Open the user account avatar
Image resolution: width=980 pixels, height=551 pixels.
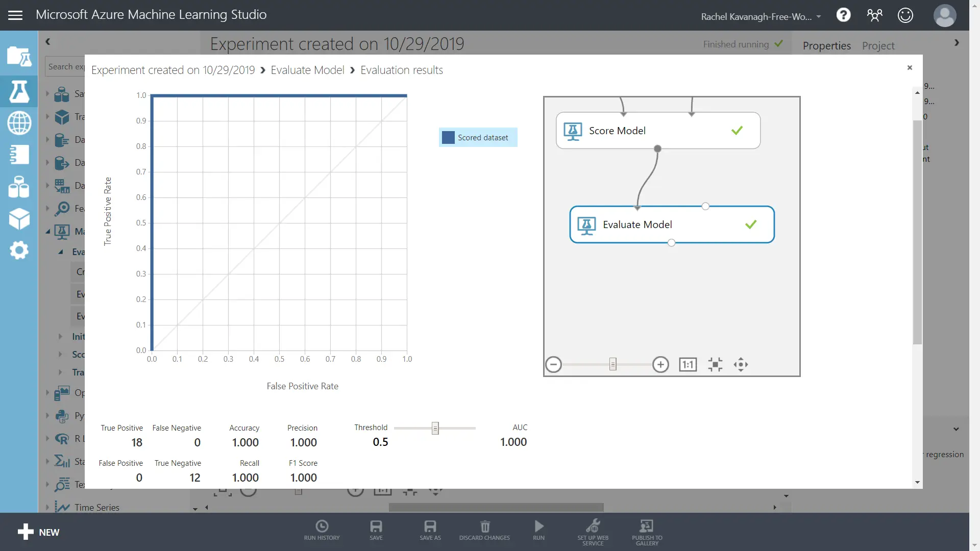click(945, 16)
